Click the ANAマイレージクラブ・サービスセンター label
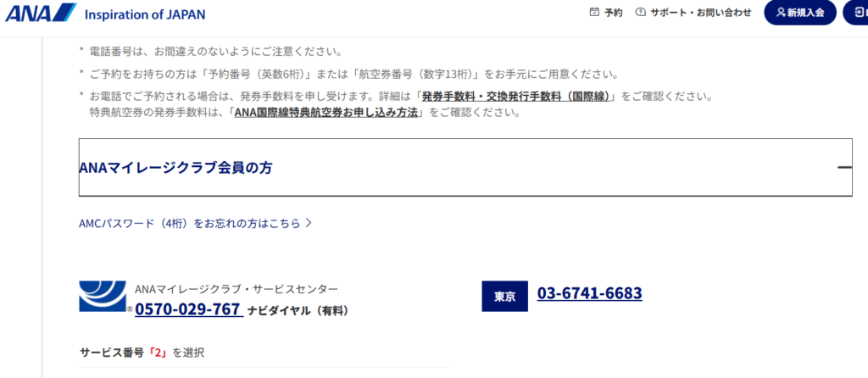The image size is (868, 378). (236, 289)
